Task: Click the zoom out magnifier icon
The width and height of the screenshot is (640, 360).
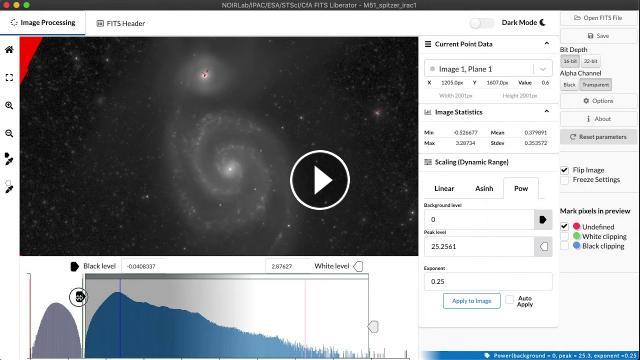Action: (x=9, y=133)
